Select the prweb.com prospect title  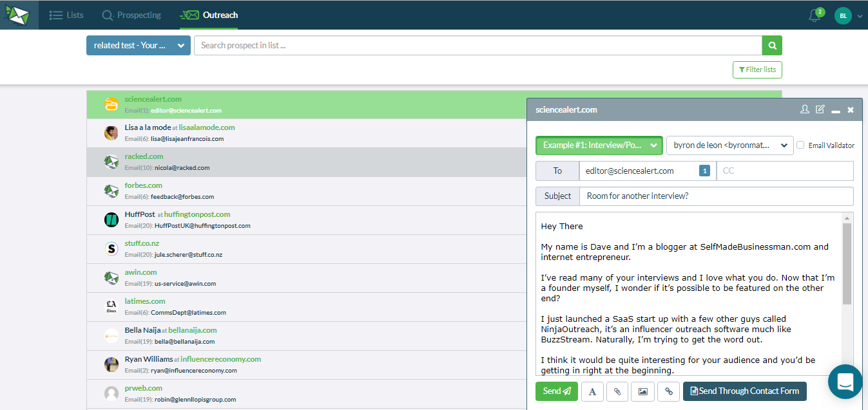143,388
